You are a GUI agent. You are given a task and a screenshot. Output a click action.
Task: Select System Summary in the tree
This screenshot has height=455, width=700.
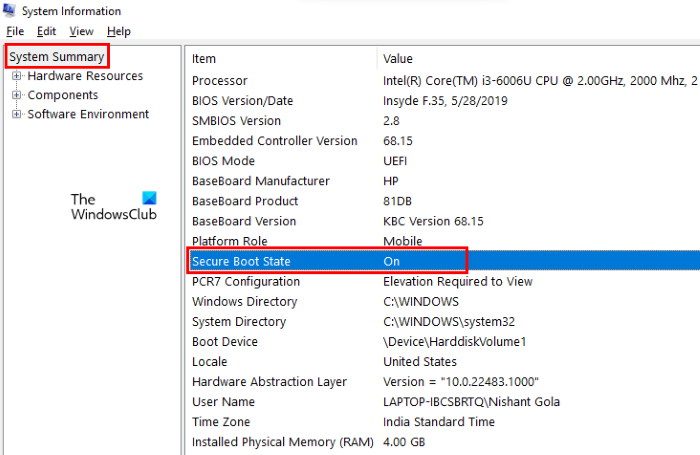(56, 57)
